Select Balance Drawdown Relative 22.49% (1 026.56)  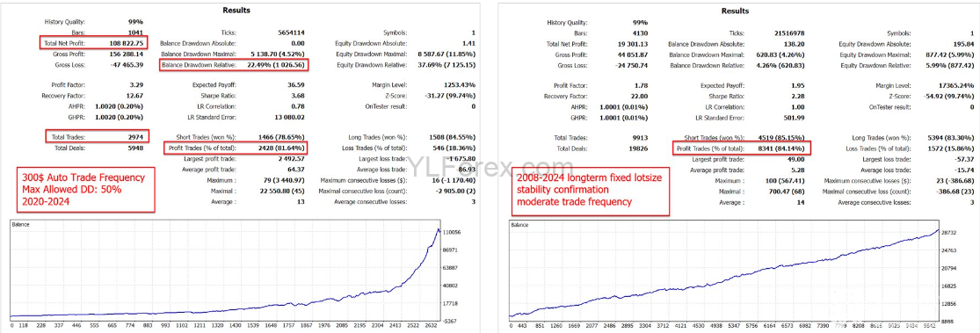pos(276,65)
